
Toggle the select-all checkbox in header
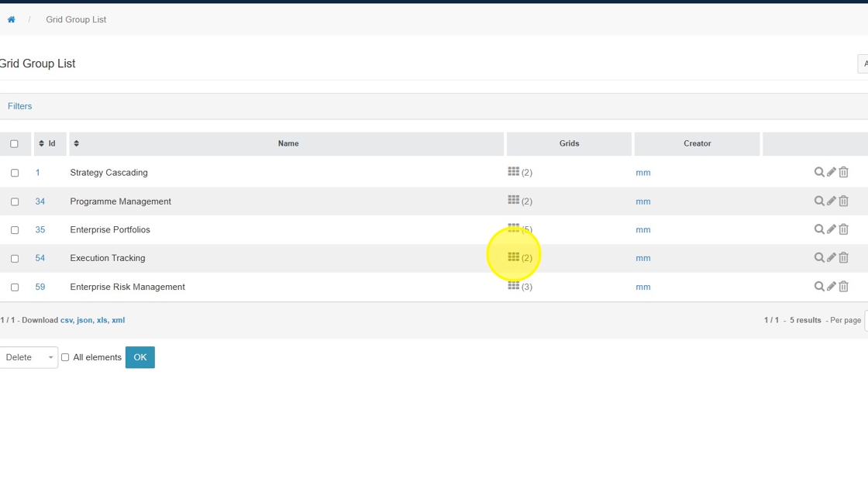pos(14,144)
